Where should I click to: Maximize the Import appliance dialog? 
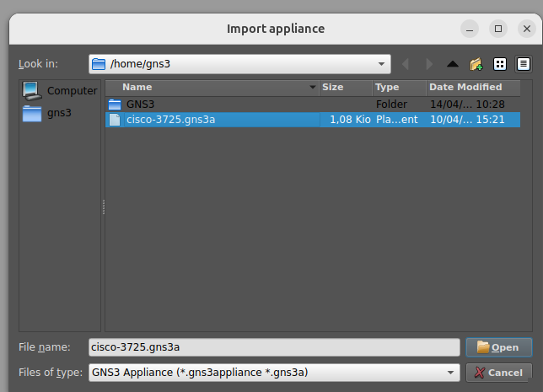[498, 29]
